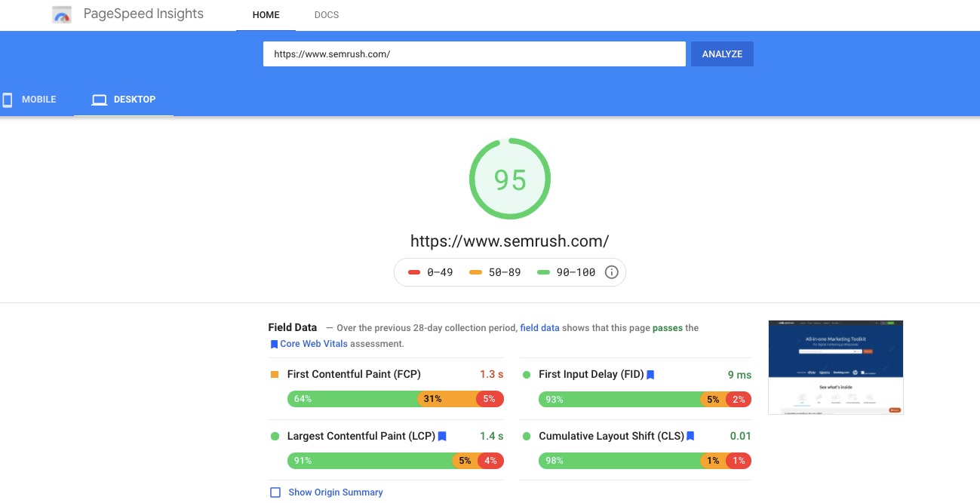Click the score legend info icon
980x503 pixels.
click(612, 272)
